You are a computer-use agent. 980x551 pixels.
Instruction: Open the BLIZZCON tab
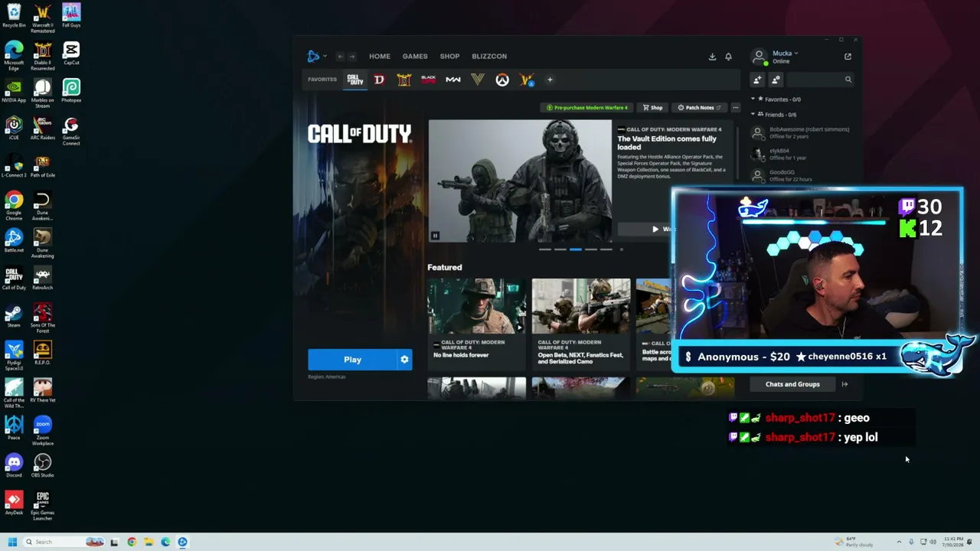click(489, 57)
